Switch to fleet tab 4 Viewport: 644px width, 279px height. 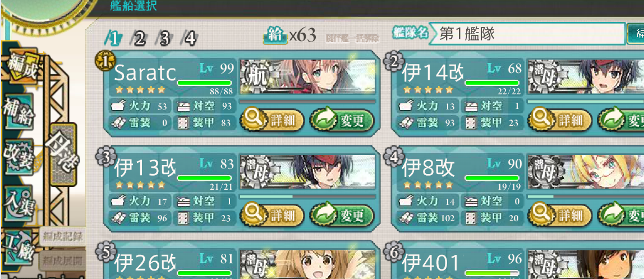pos(189,39)
